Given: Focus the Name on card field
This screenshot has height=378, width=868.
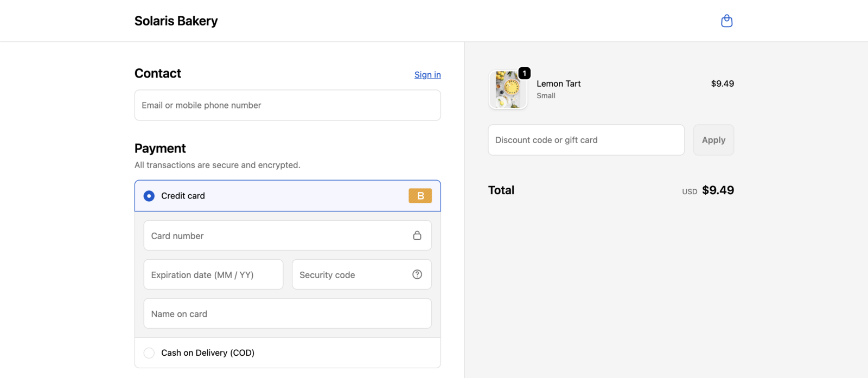Looking at the screenshot, I should pos(288,313).
